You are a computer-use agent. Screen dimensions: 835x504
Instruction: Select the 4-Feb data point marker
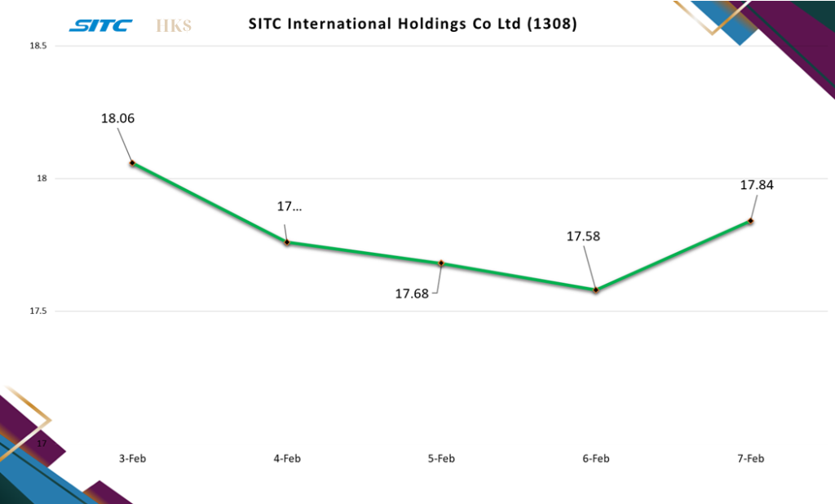point(287,242)
